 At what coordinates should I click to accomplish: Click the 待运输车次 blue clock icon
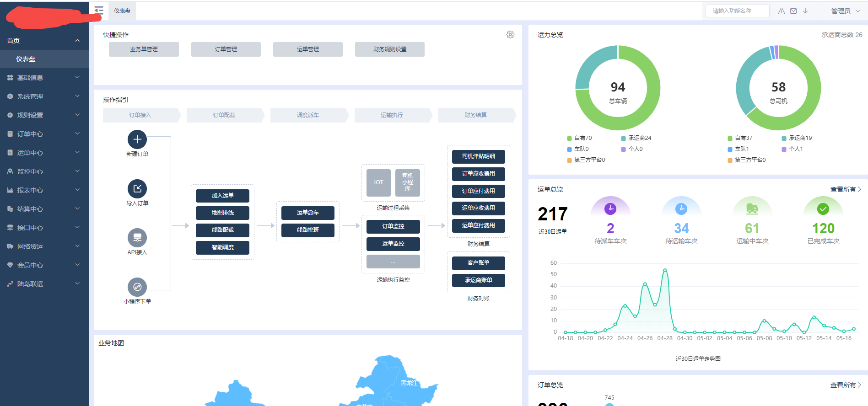point(681,209)
